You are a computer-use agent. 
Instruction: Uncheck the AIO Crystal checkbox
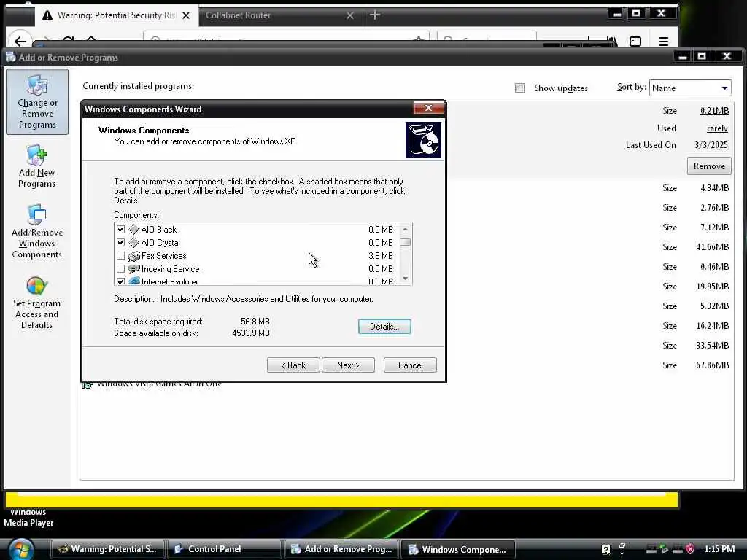point(120,243)
